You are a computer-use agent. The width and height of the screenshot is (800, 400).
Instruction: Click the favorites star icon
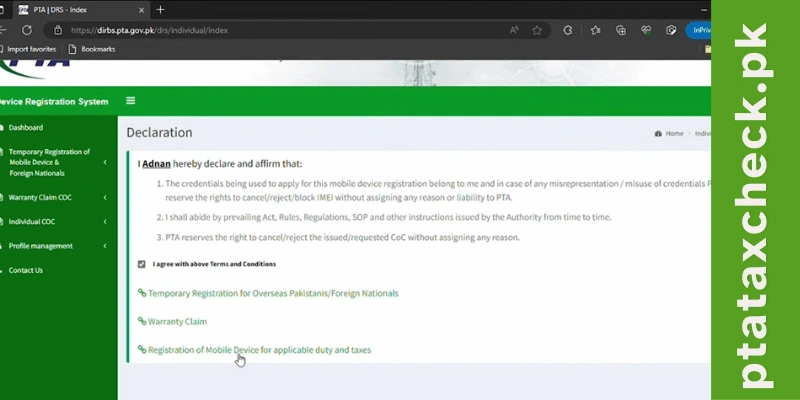coord(537,30)
